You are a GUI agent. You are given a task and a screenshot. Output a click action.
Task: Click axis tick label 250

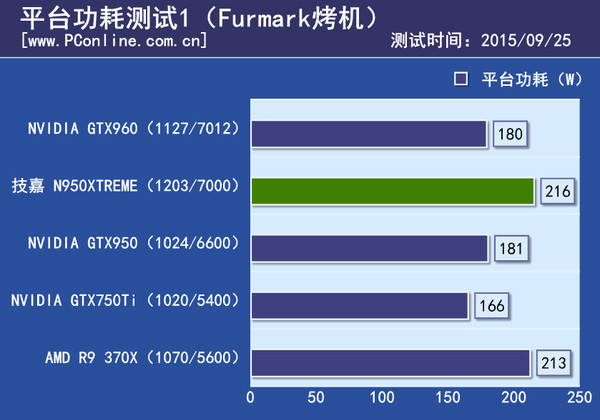tap(580, 397)
